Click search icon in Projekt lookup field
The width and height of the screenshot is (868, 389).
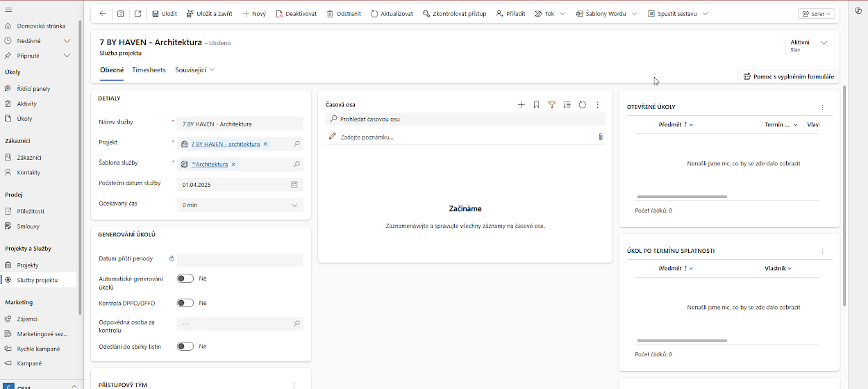(297, 144)
